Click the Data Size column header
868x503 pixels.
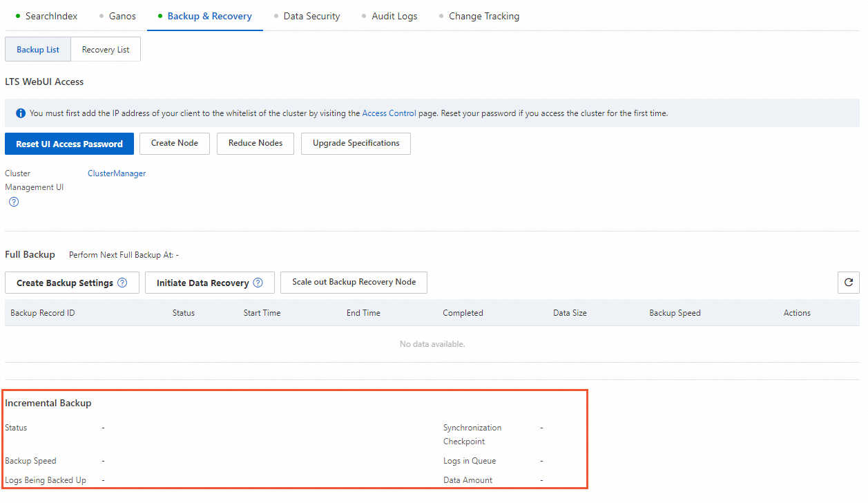click(570, 313)
